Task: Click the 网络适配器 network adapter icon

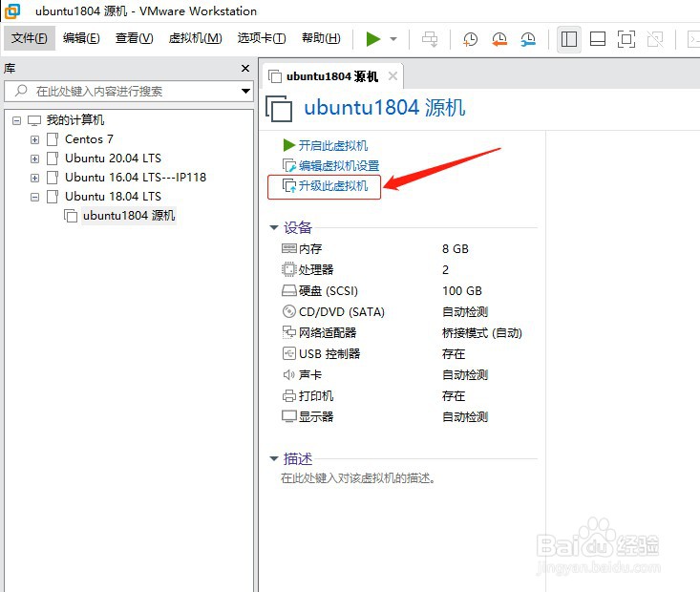Action: (289, 332)
